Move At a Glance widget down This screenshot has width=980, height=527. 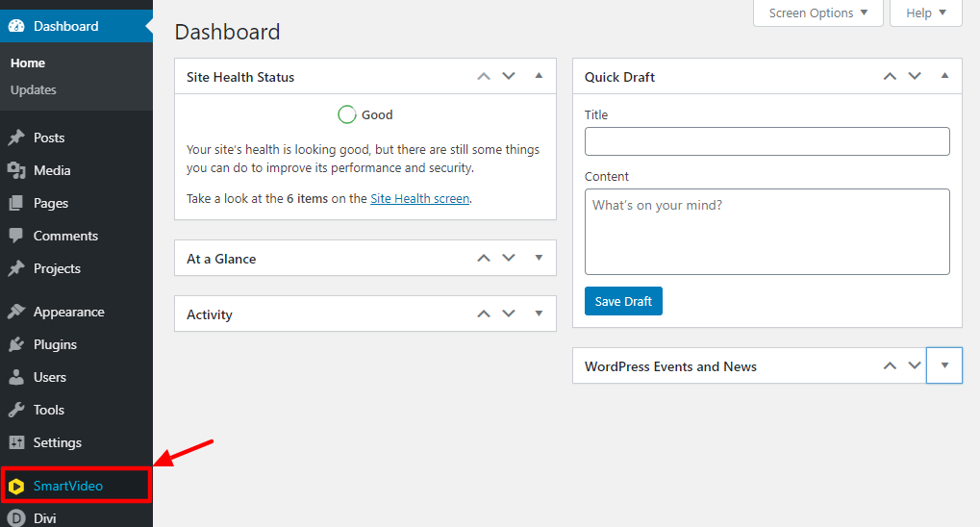click(509, 258)
